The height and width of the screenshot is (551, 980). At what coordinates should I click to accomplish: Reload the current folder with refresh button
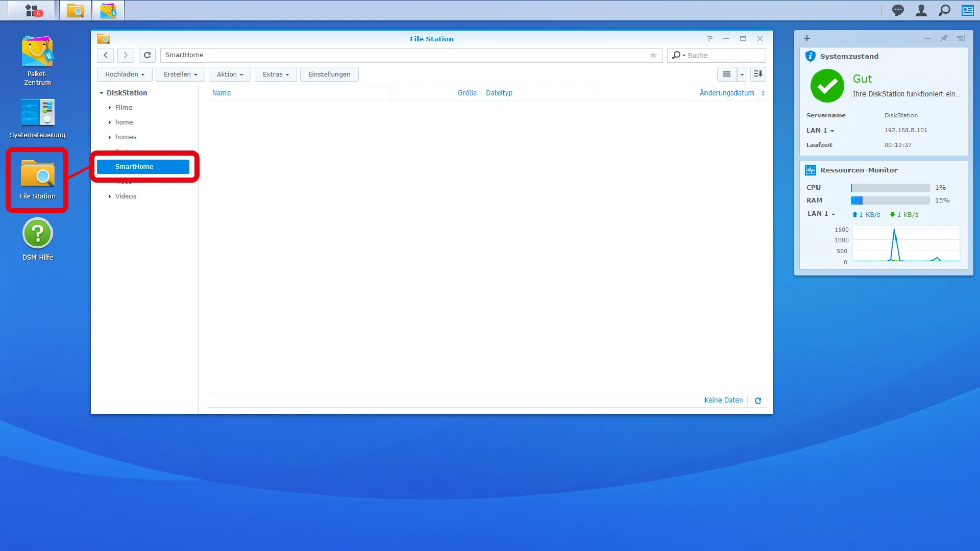click(x=147, y=55)
